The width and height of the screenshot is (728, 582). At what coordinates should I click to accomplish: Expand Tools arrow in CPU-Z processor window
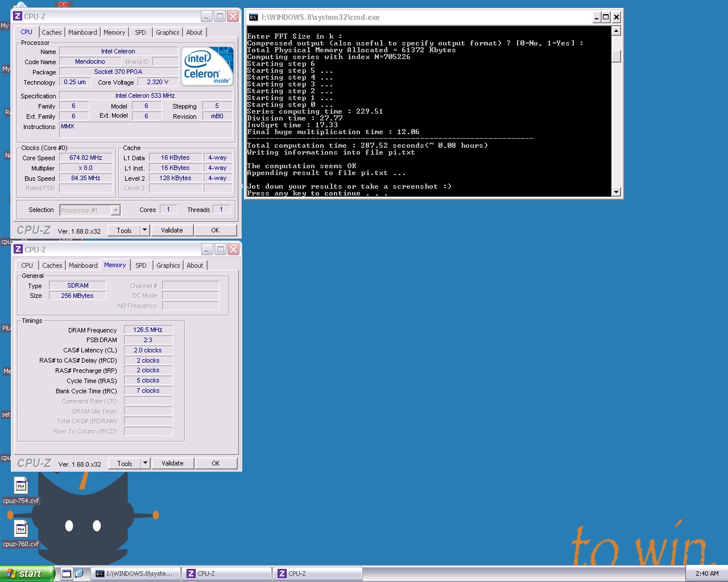coord(144,230)
